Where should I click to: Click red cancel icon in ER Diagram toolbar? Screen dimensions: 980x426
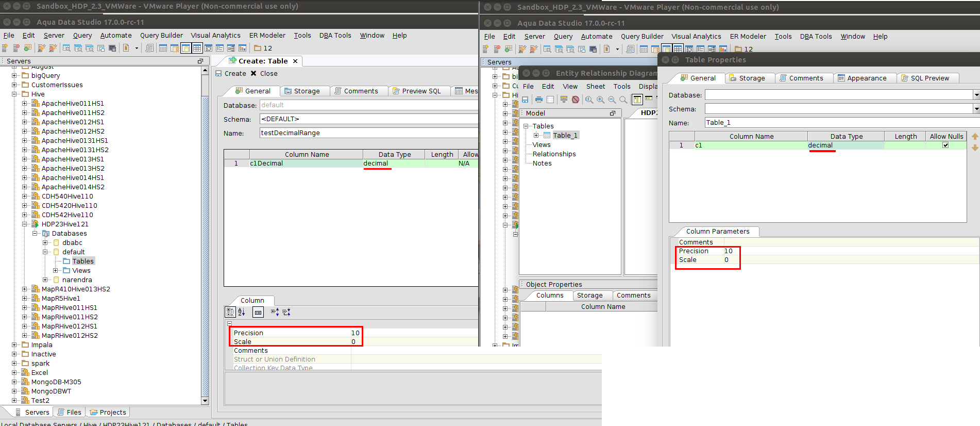(576, 100)
